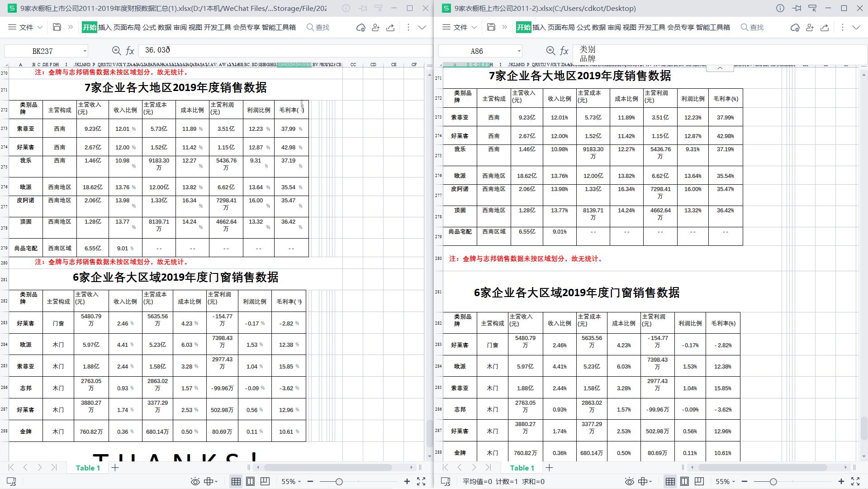Select Table 1 sheet tab in right window
This screenshot has height=489, width=868.
(522, 468)
